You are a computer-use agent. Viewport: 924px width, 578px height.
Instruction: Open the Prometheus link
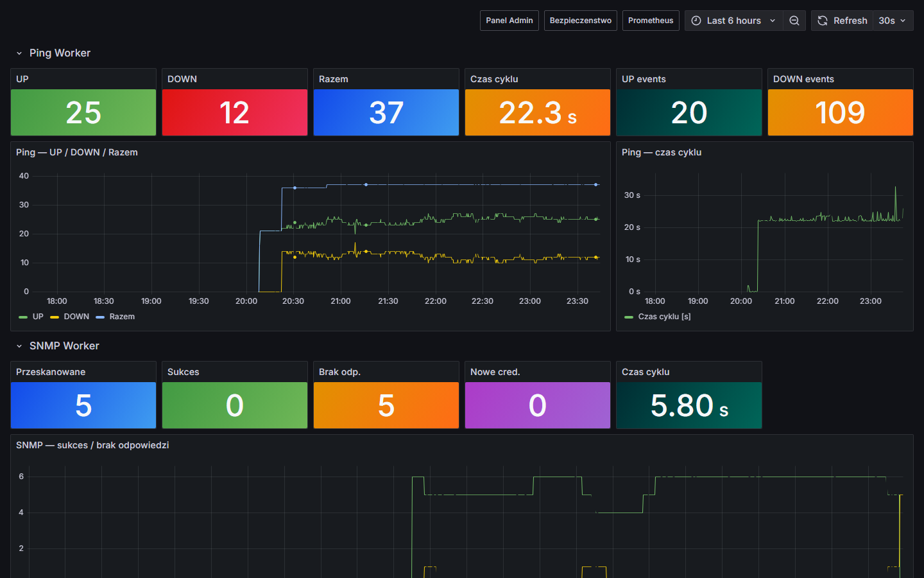tap(650, 21)
